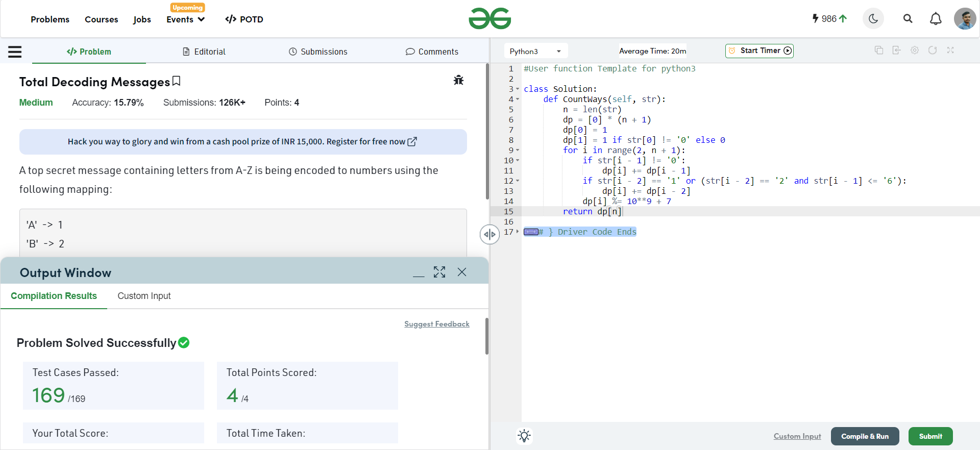Collapse code fold at line 3
The width and height of the screenshot is (980, 450).
point(518,89)
